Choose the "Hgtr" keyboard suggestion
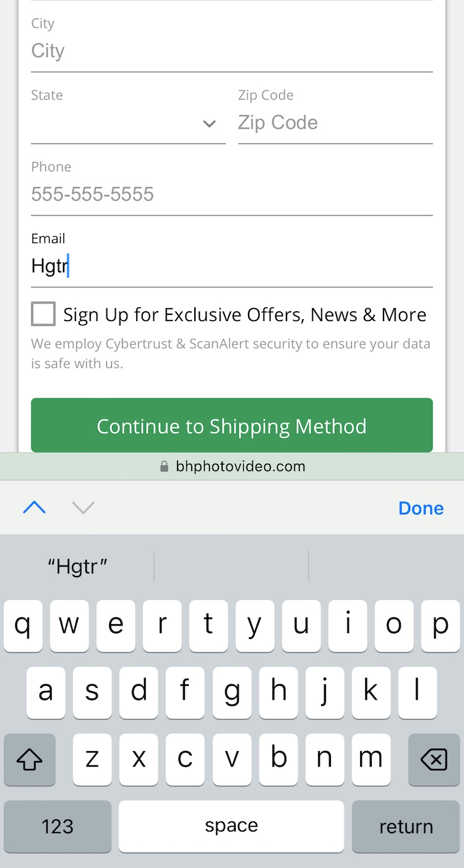The height and width of the screenshot is (868, 464). (78, 566)
